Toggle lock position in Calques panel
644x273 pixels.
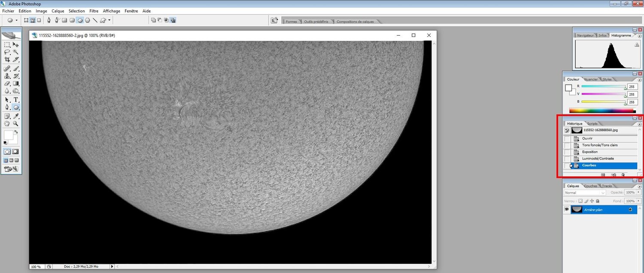[x=592, y=201]
